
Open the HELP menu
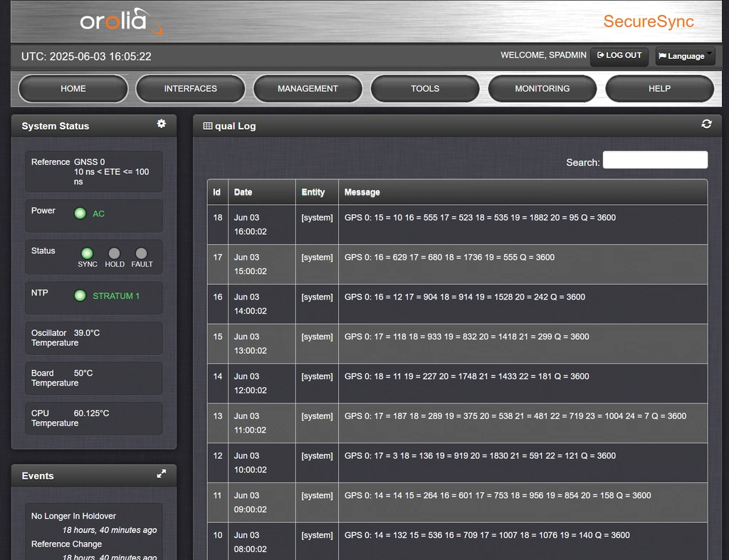659,88
